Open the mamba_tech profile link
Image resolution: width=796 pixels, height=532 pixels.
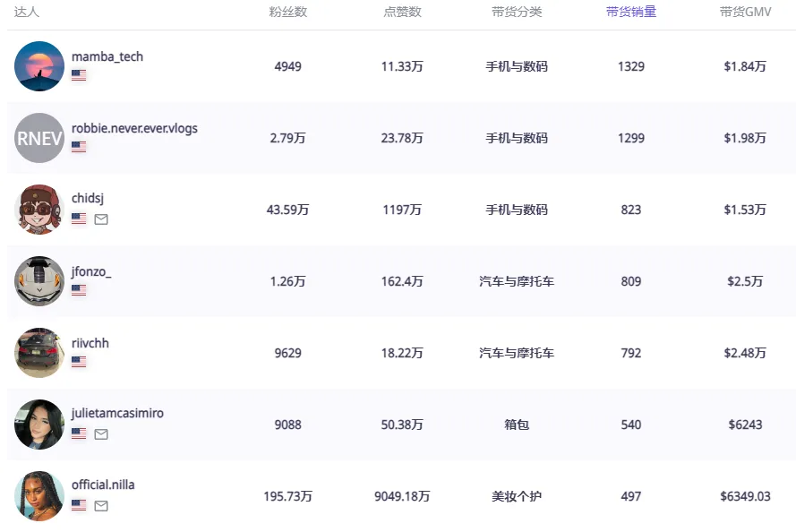[x=107, y=56]
